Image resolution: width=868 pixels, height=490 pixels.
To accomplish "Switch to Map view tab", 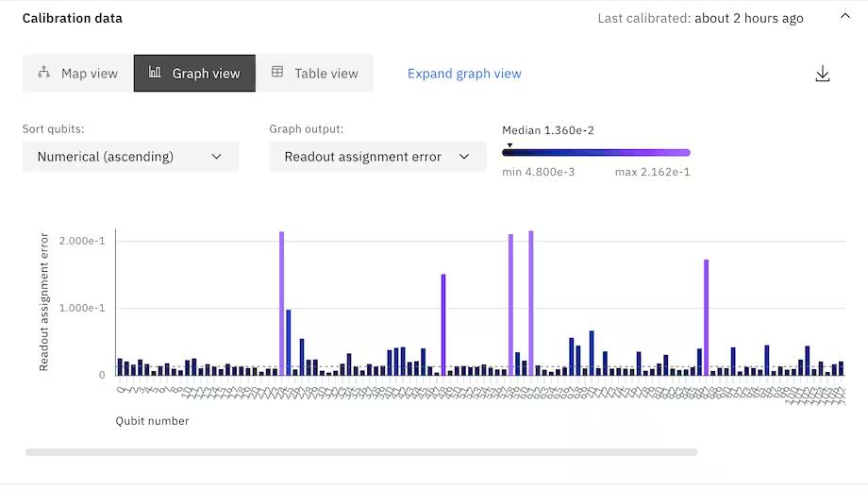I will [x=78, y=73].
